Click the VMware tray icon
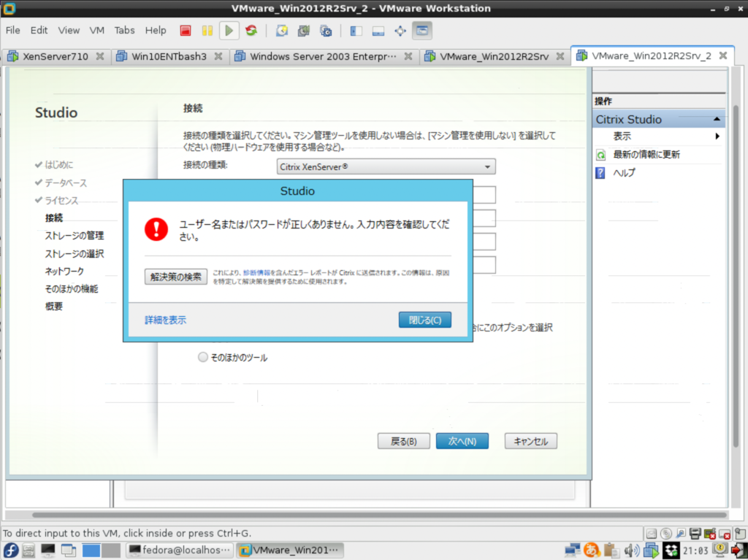 651,550
